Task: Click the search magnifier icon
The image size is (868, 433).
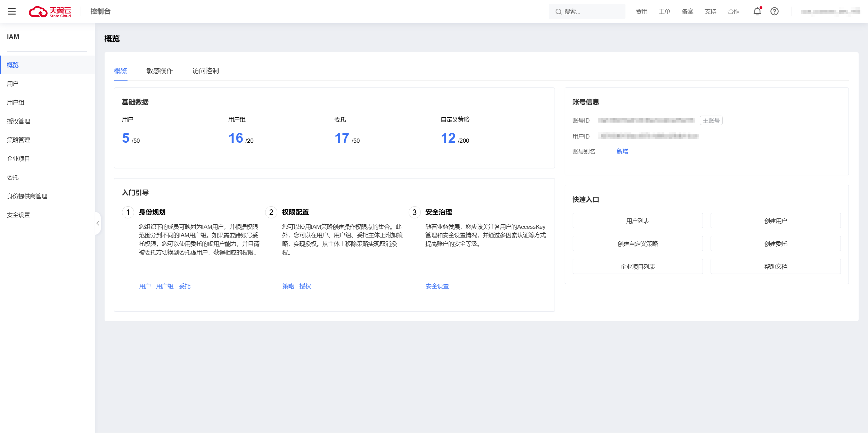Action: click(558, 12)
